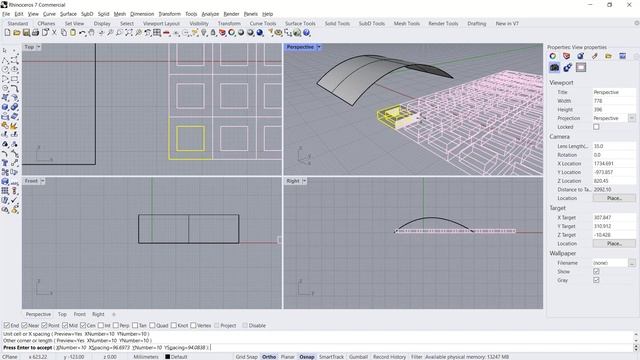The height and width of the screenshot is (360, 640).
Task: Select the Circle tool in left sidebar
Action: coord(5,70)
